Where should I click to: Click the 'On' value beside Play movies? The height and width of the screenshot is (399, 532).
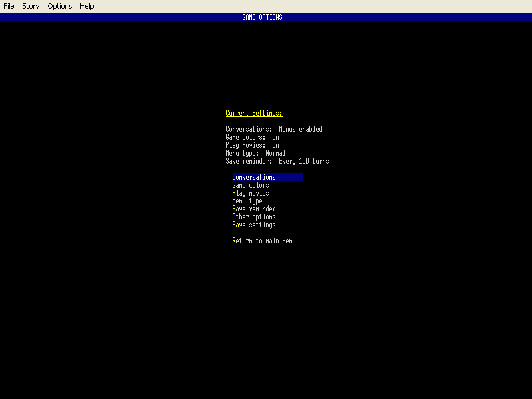[x=275, y=145]
